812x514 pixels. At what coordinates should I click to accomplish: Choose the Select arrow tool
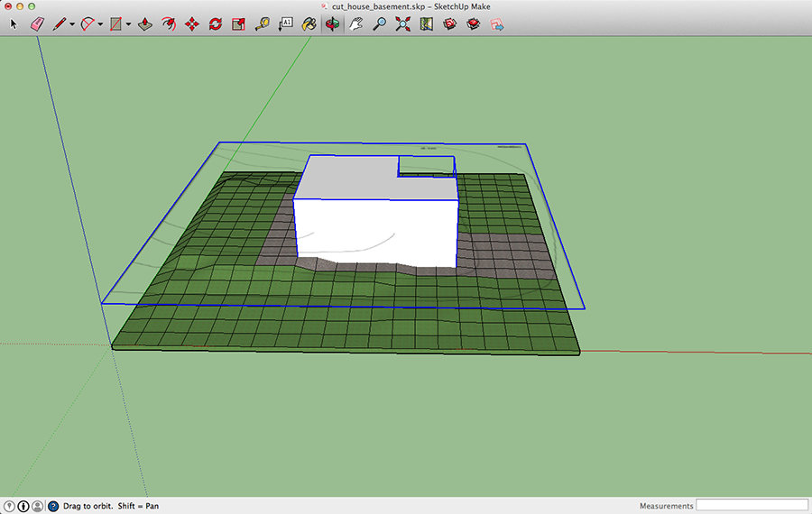point(14,23)
